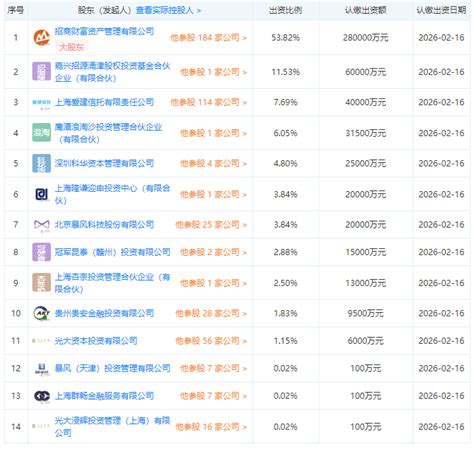Image resolution: width=474 pixels, height=449 pixels.
Task: Click the 出资比例 column header
Action: [x=285, y=10]
